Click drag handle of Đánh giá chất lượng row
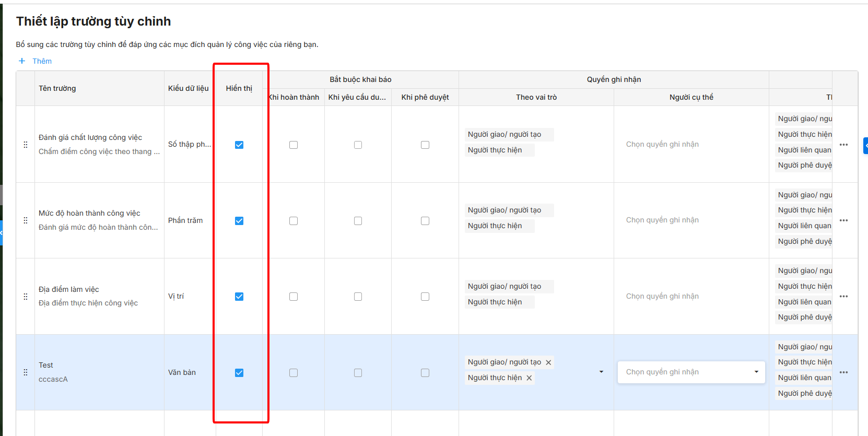 pyautogui.click(x=26, y=145)
